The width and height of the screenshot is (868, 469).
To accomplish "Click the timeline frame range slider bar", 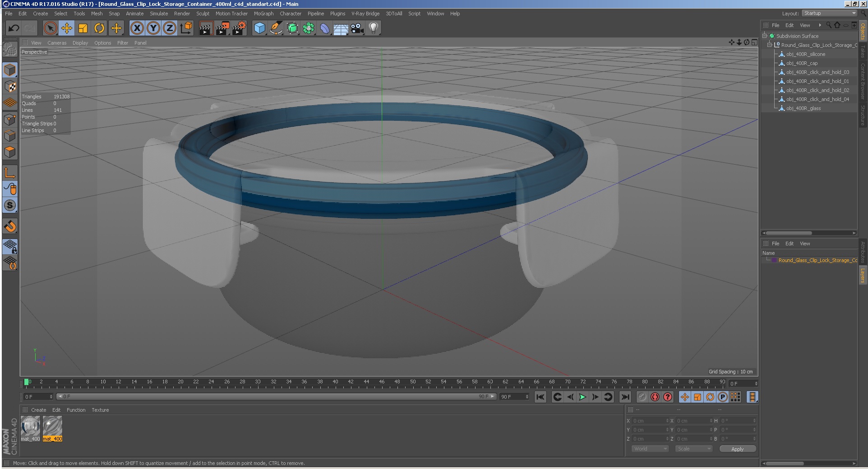I will (x=276, y=396).
